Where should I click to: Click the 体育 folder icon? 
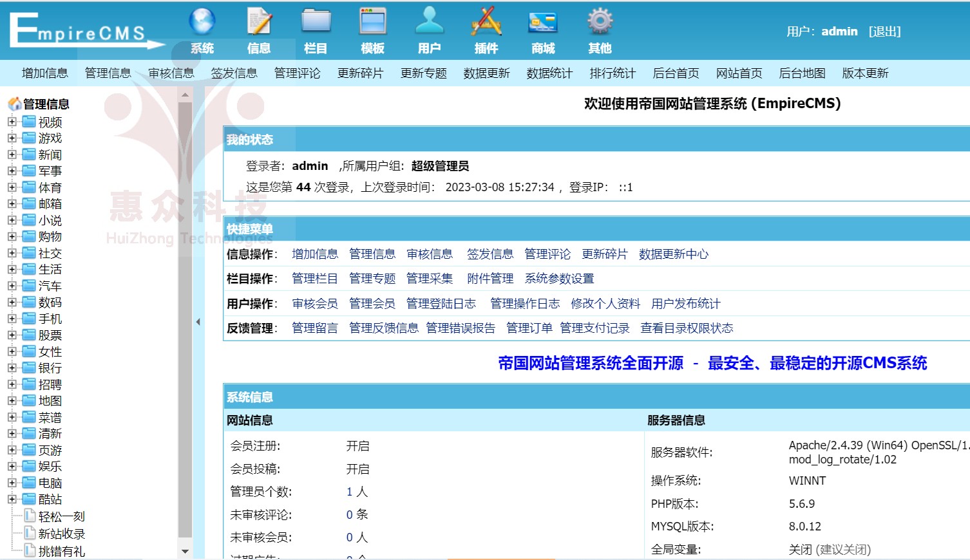pos(29,187)
